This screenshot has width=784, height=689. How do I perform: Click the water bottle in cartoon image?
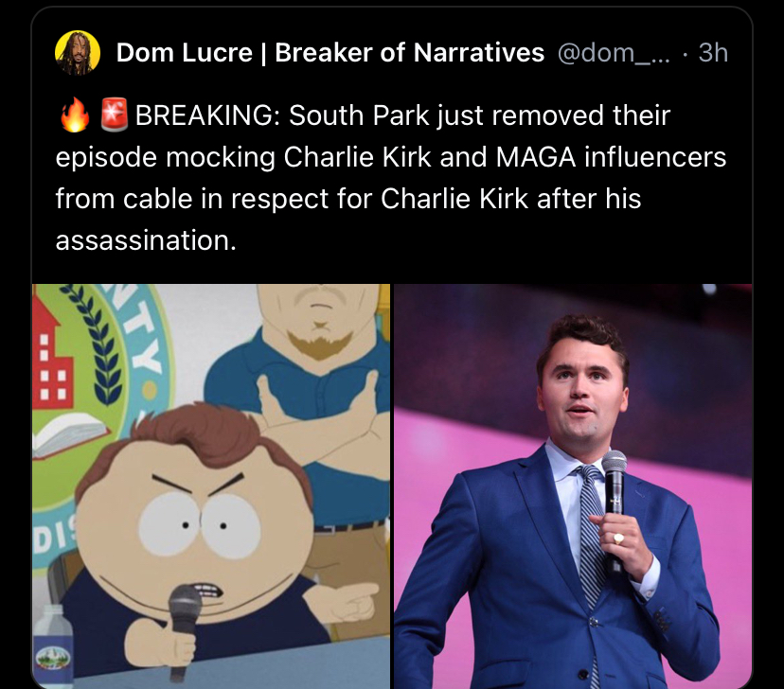pyautogui.click(x=54, y=646)
